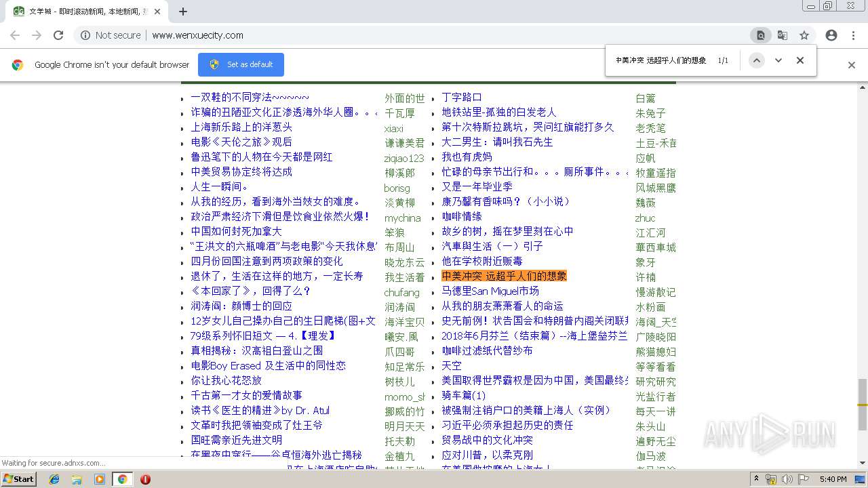The height and width of the screenshot is (488, 868).
Task: Open article 我也有虎妈
Action: coord(467,157)
